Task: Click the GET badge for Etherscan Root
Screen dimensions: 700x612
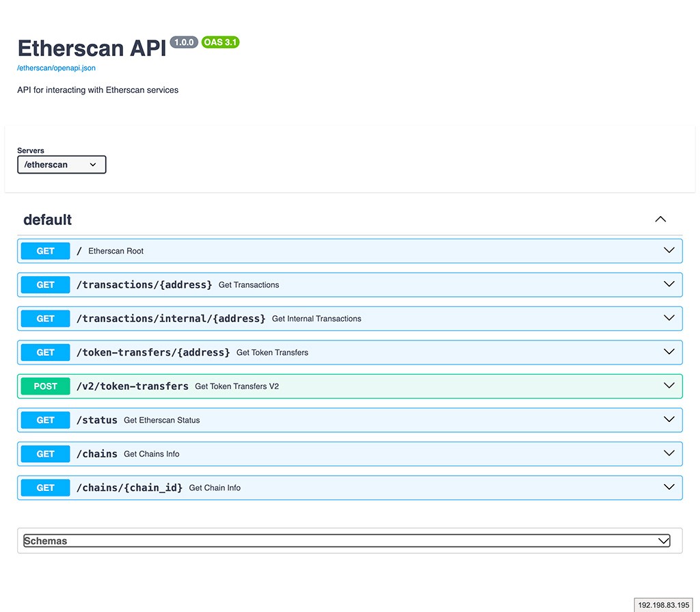Action: point(46,251)
